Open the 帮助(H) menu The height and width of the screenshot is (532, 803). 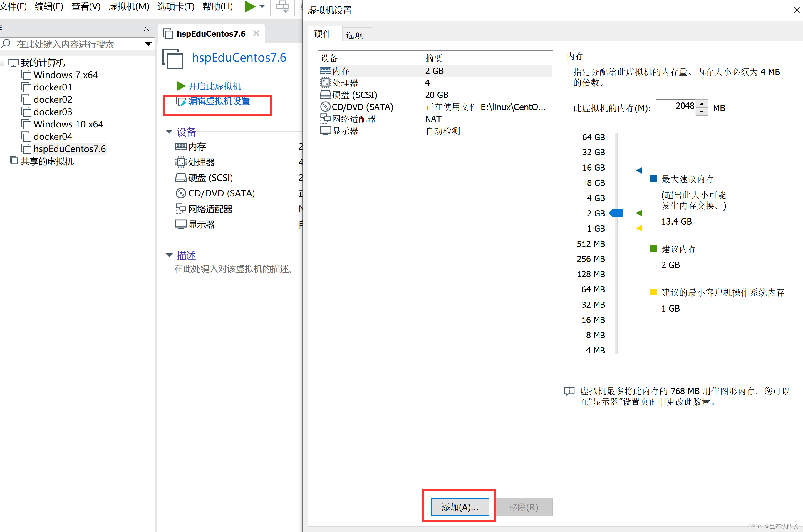[218, 6]
